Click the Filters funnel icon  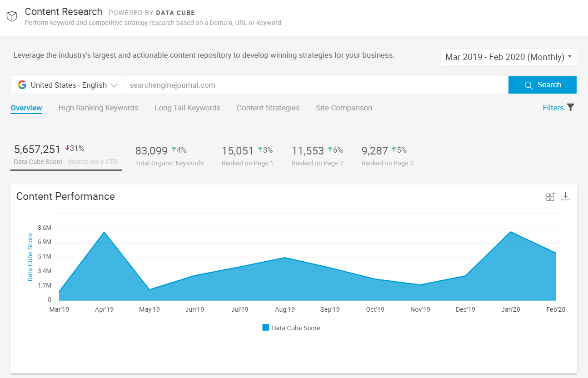[x=571, y=107]
